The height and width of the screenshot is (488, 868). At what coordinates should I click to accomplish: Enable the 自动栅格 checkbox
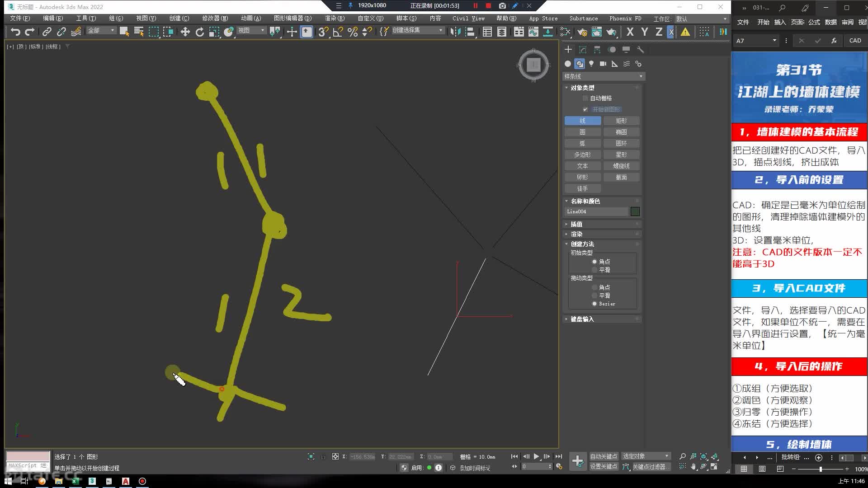point(585,98)
